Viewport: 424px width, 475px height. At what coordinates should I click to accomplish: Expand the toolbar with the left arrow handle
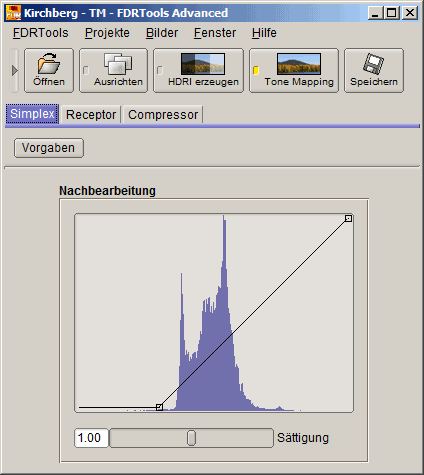pyautogui.click(x=14, y=70)
